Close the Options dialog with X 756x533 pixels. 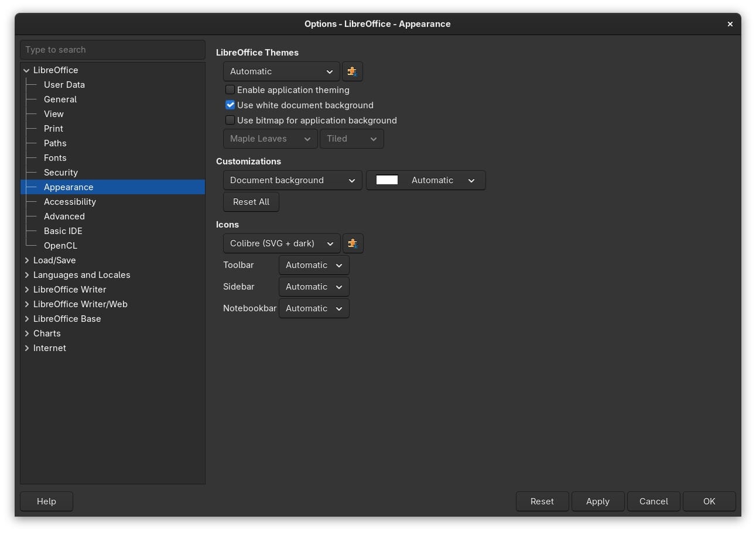[x=730, y=24]
